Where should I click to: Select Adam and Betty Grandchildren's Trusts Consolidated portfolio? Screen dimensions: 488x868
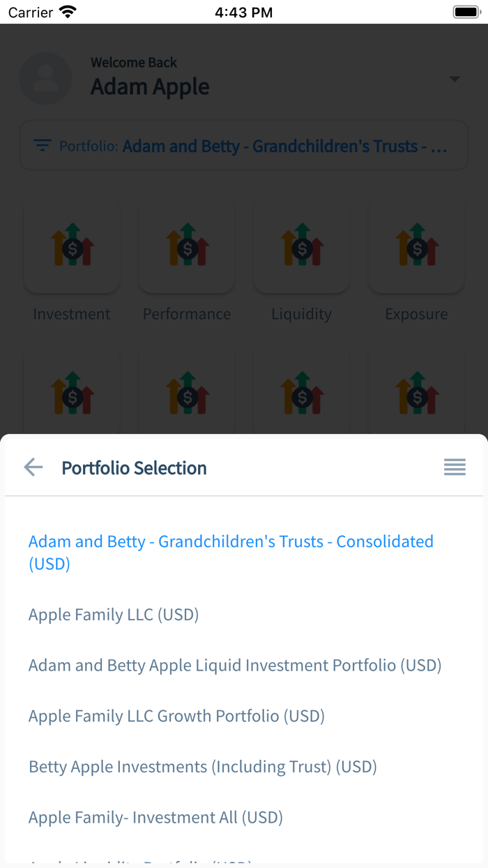(x=231, y=552)
